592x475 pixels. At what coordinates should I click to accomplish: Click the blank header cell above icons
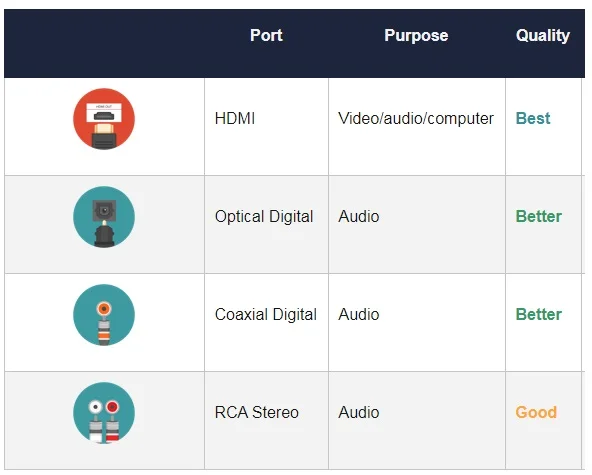click(104, 43)
